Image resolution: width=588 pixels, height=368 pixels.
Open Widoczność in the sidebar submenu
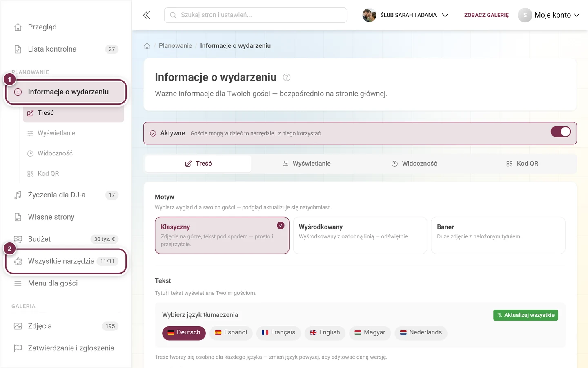coord(73,154)
